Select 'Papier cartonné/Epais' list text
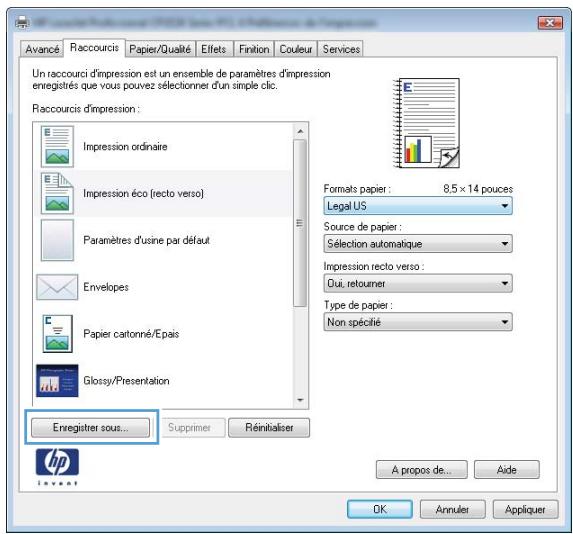This screenshot has width=573, height=534. tap(131, 334)
